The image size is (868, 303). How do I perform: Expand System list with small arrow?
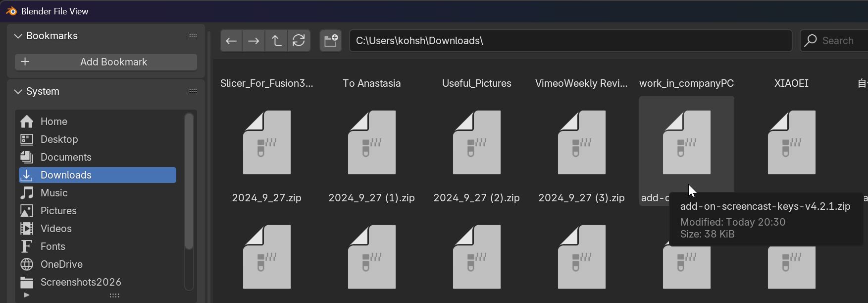pos(27,295)
